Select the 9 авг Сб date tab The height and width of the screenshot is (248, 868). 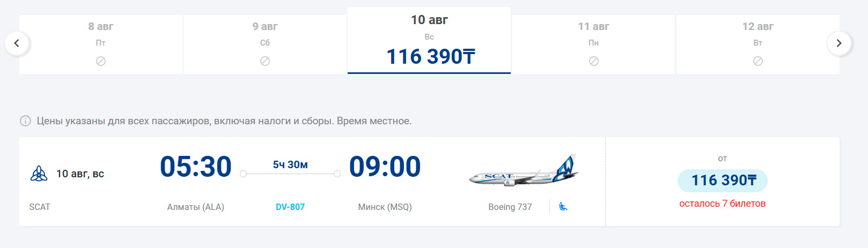pyautogui.click(x=265, y=44)
